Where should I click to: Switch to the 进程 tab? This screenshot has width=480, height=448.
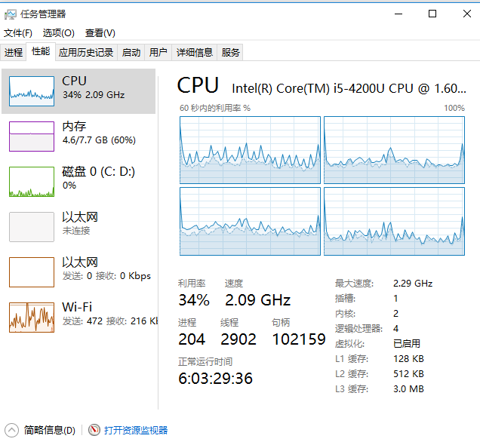coord(14,52)
